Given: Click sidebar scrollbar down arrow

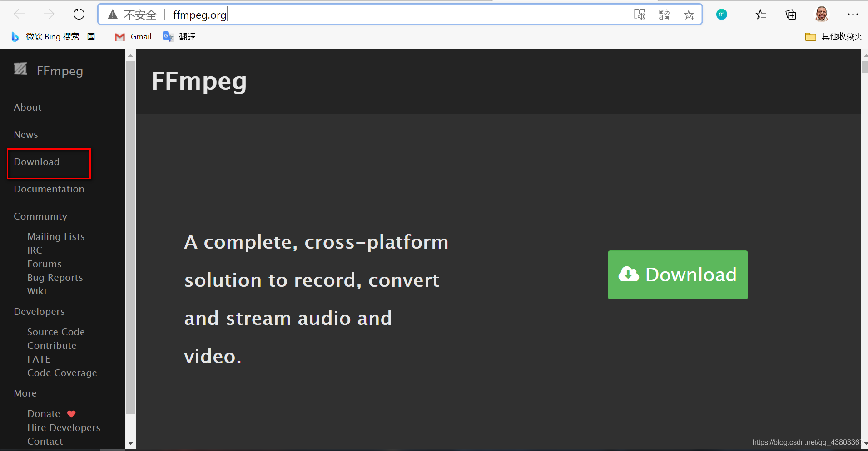Looking at the screenshot, I should [x=131, y=443].
